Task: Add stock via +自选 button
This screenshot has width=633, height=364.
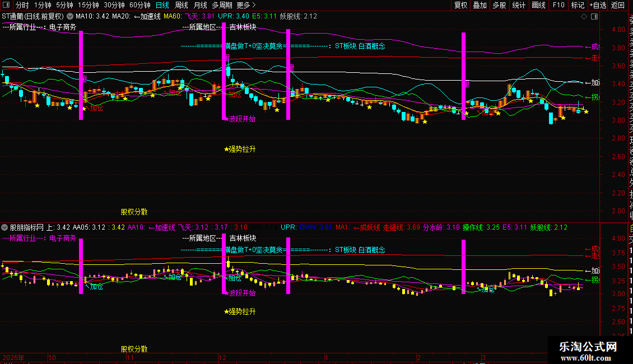Action: tap(598, 5)
